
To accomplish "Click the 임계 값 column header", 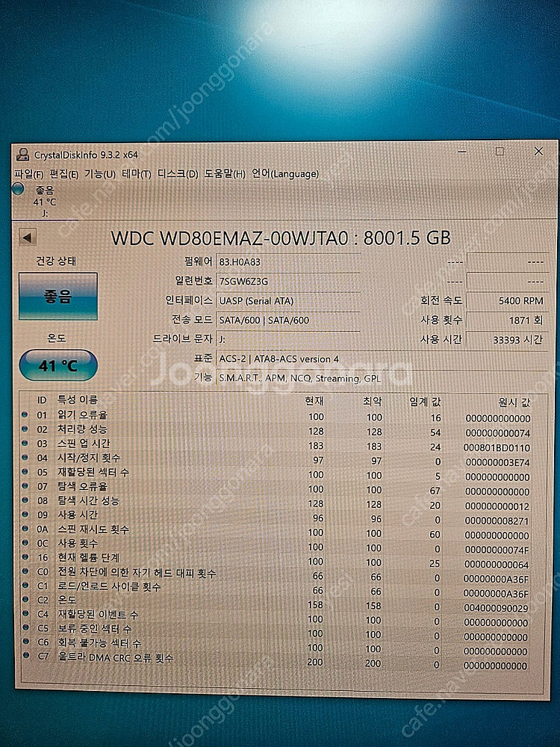I will click(425, 402).
